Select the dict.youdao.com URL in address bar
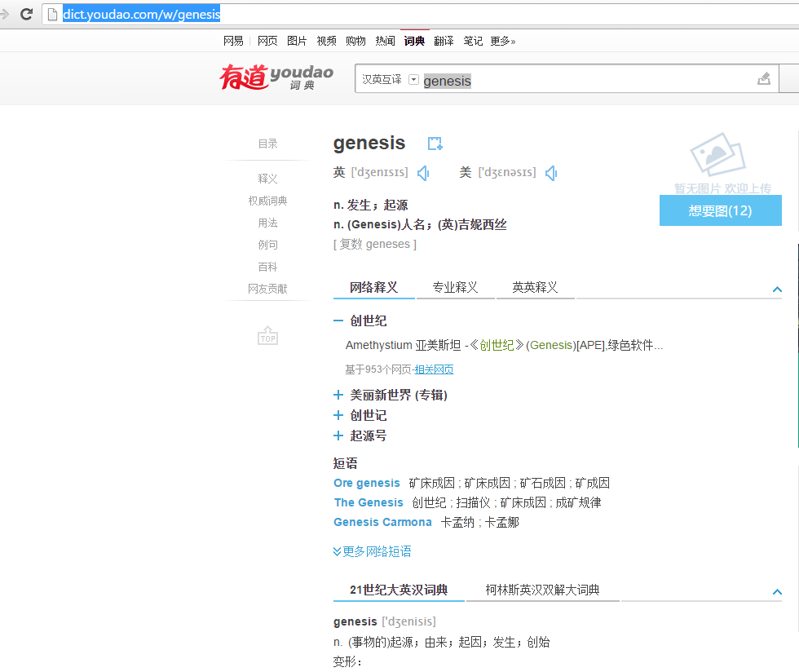This screenshot has height=672, width=799. pos(141,15)
